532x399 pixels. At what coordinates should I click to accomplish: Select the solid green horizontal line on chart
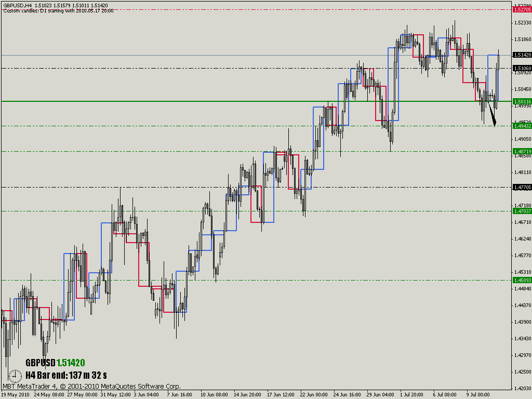[x=257, y=101]
